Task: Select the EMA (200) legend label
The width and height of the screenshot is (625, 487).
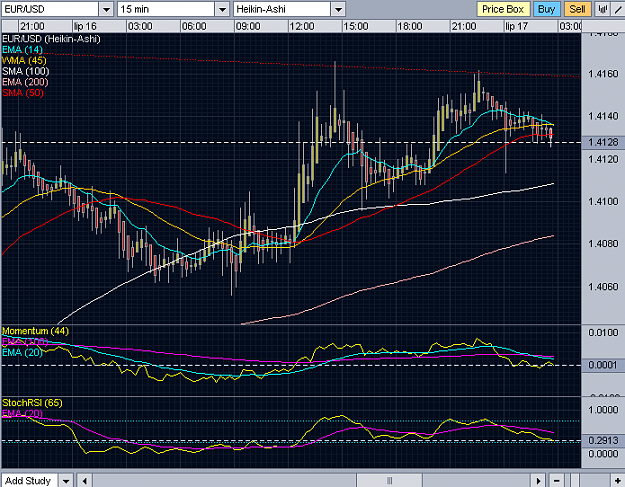Action: click(x=25, y=82)
